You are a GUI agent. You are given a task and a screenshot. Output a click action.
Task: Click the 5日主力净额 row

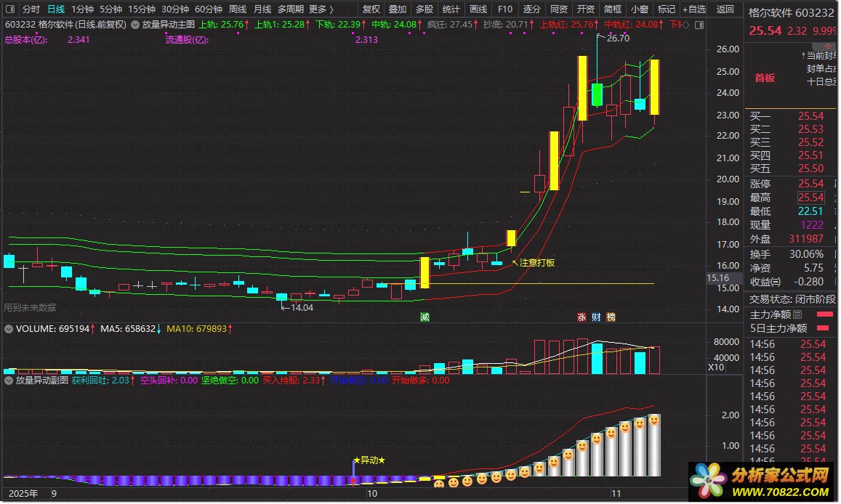[x=791, y=328]
